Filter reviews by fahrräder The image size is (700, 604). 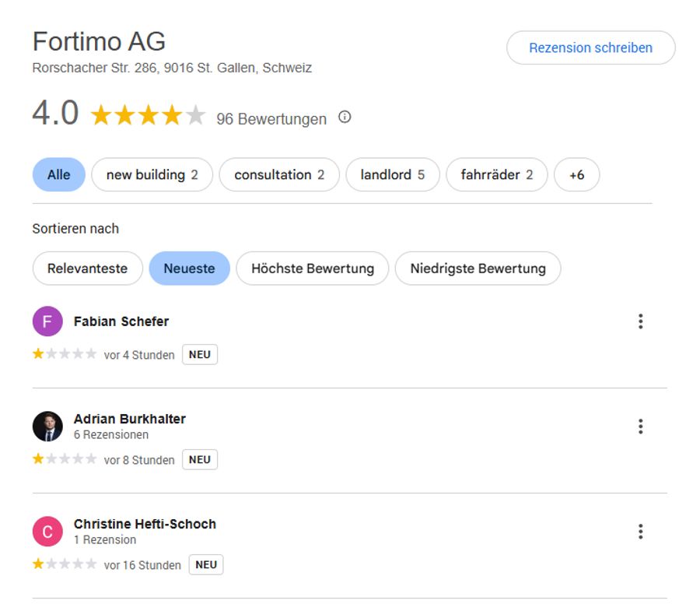pos(496,174)
